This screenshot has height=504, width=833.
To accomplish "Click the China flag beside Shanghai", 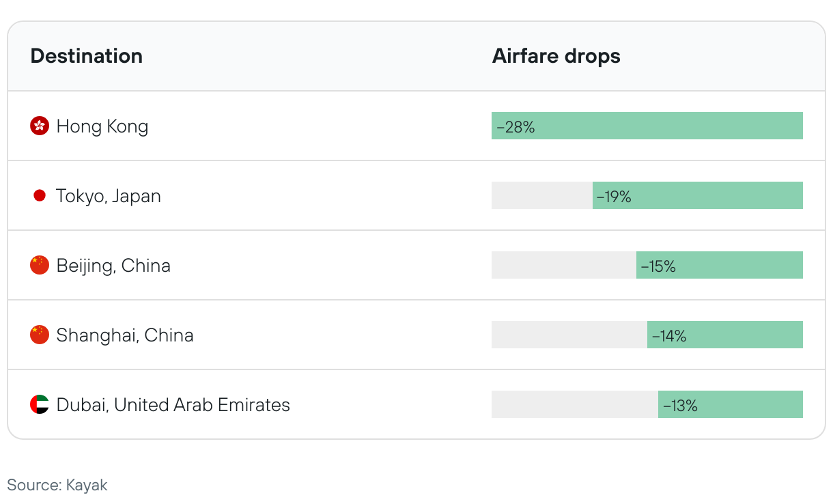I will 40,335.
